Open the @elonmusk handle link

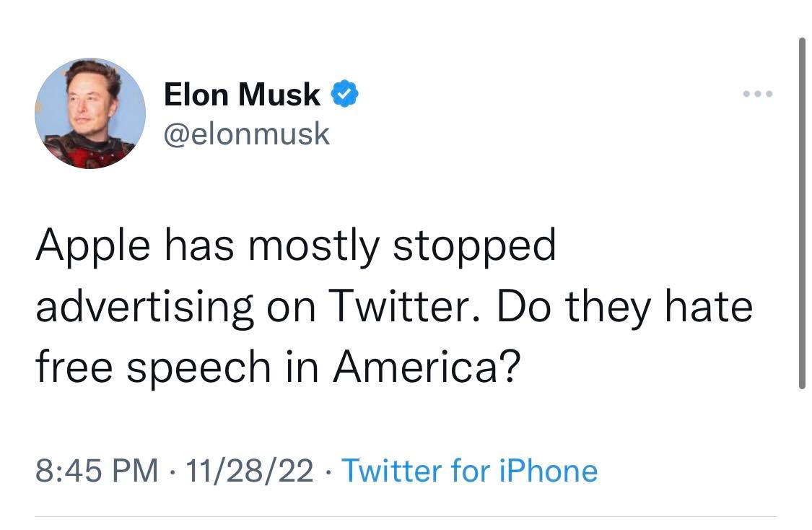point(247,134)
